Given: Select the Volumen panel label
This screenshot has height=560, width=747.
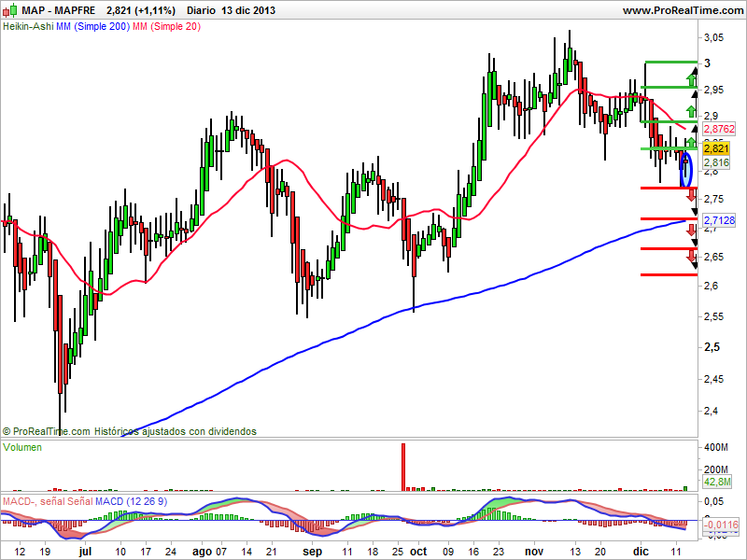Looking at the screenshot, I should [x=22, y=448].
